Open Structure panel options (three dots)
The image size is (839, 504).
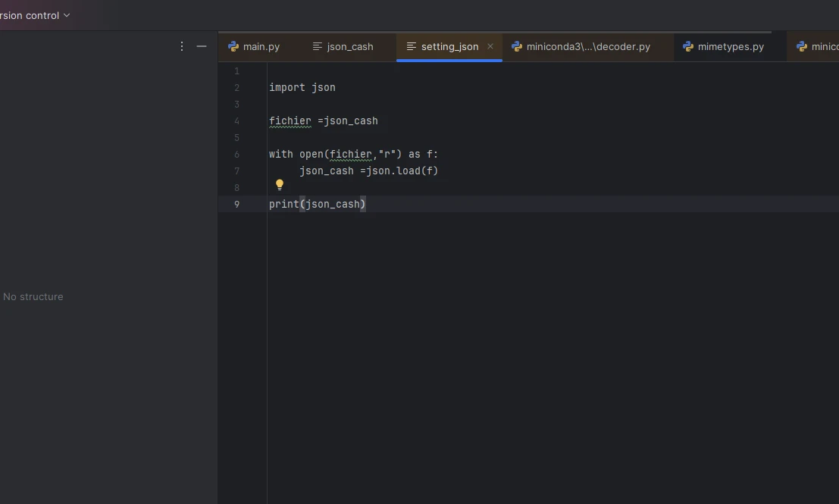click(181, 46)
